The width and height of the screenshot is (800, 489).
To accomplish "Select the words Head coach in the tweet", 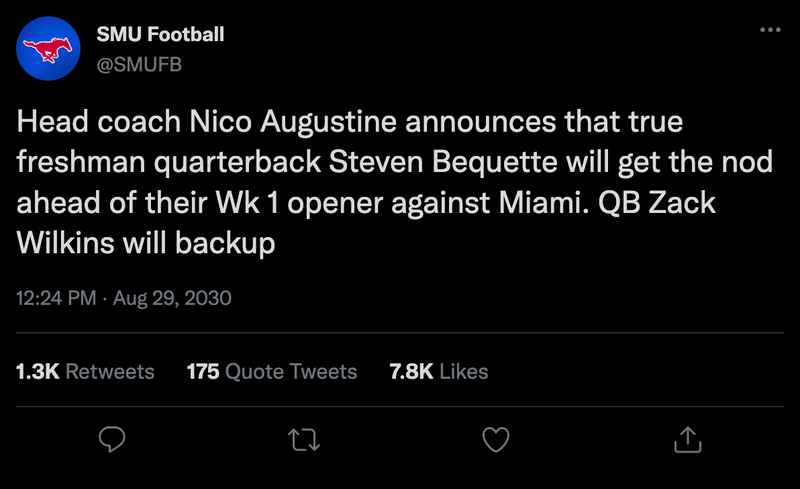I will click(98, 121).
